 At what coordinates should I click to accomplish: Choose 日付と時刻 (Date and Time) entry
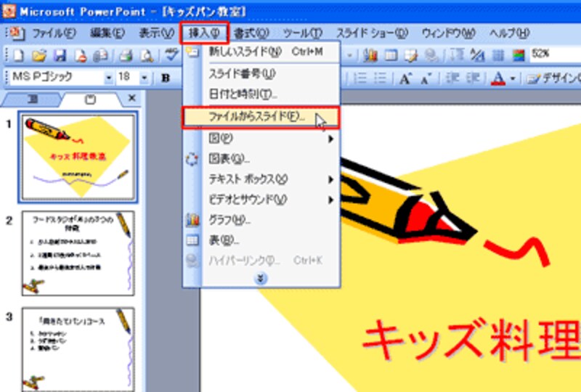pyautogui.click(x=261, y=94)
